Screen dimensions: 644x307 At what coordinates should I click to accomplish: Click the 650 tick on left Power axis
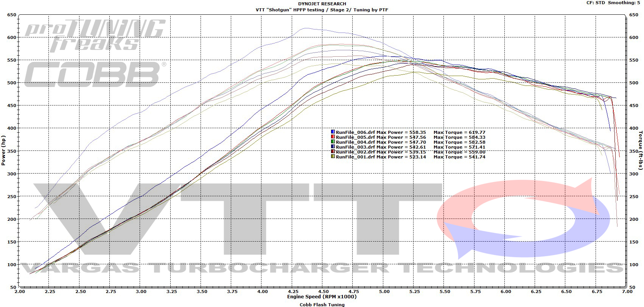point(12,15)
